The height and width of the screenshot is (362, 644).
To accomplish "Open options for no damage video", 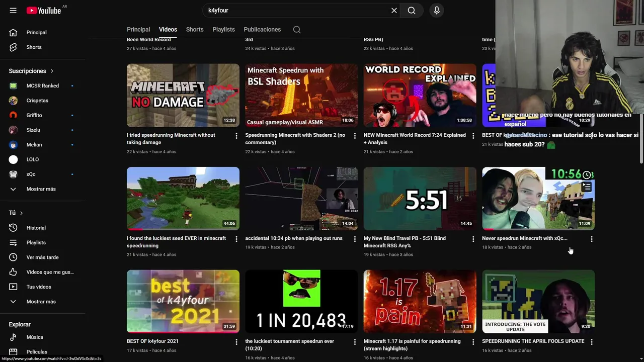I will pos(236,136).
